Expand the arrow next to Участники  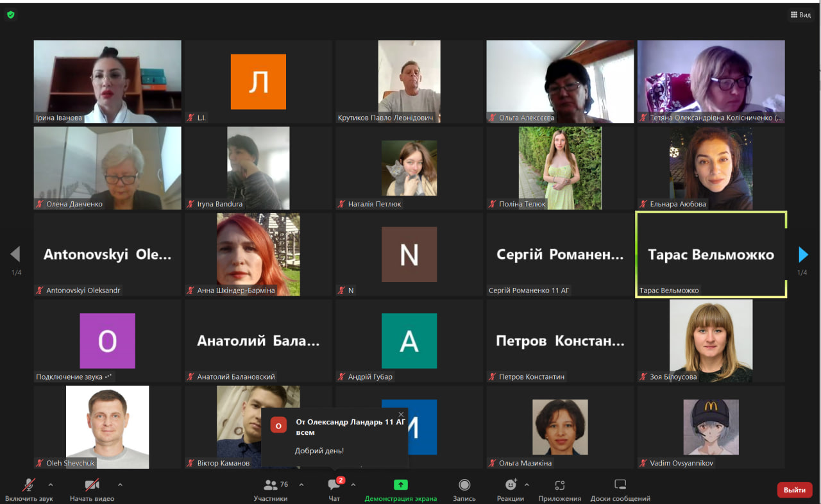[301, 485]
